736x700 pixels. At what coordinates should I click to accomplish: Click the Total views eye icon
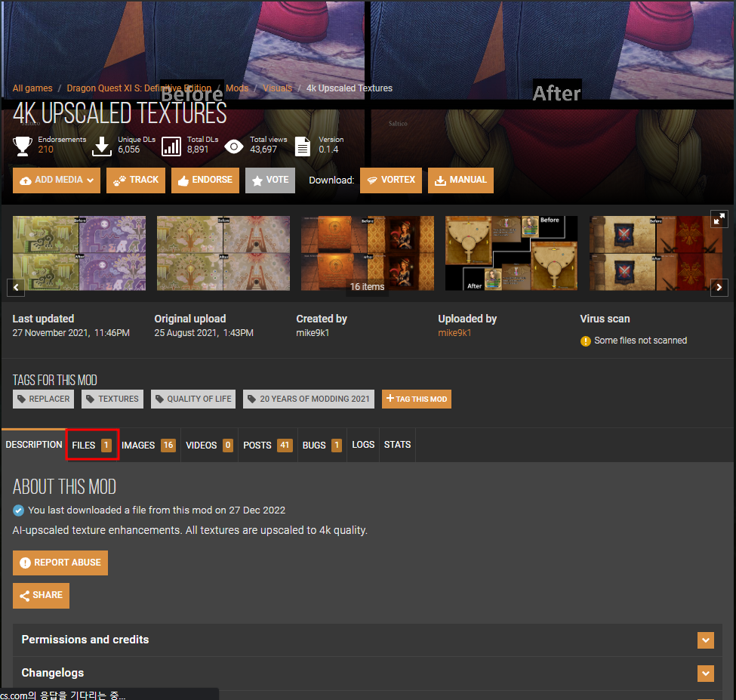[234, 146]
